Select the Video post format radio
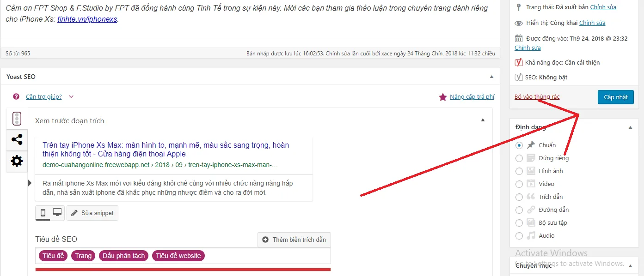Viewport: 644px width, 276px height. point(519,184)
